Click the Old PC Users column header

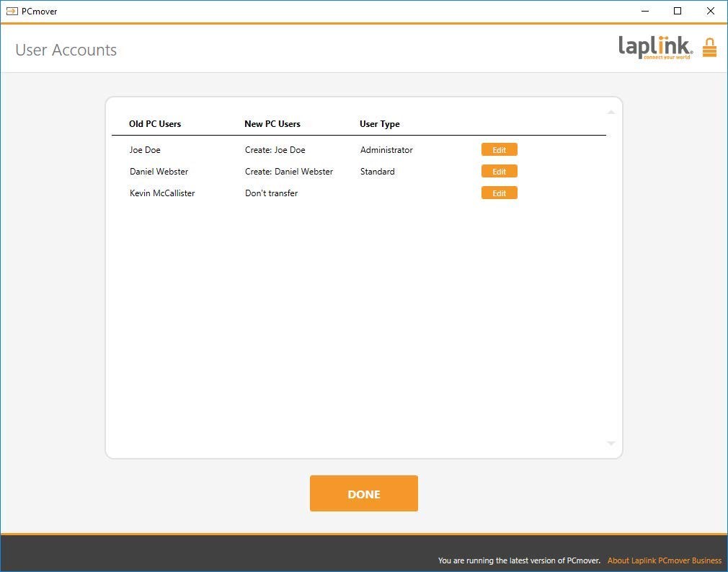[155, 124]
